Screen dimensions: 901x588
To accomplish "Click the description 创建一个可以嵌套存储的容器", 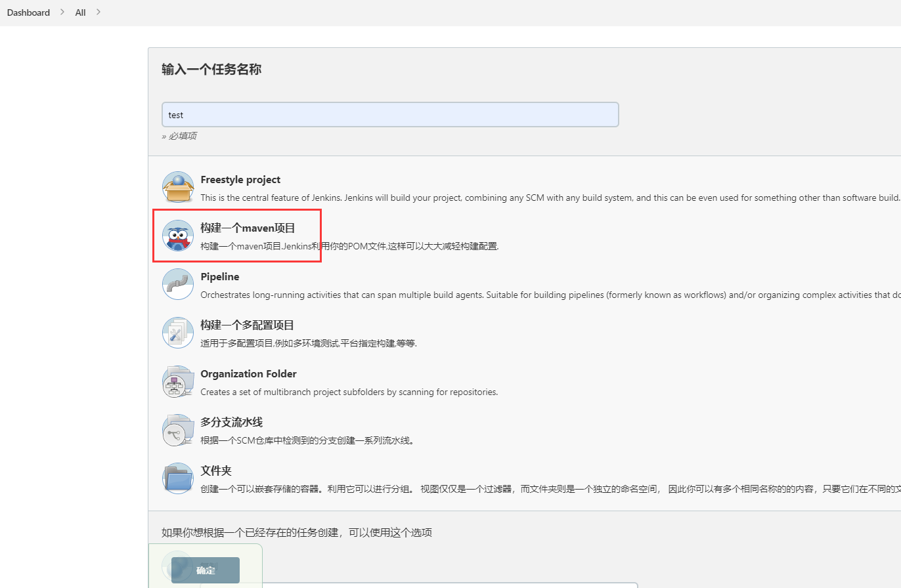I will 550,489.
